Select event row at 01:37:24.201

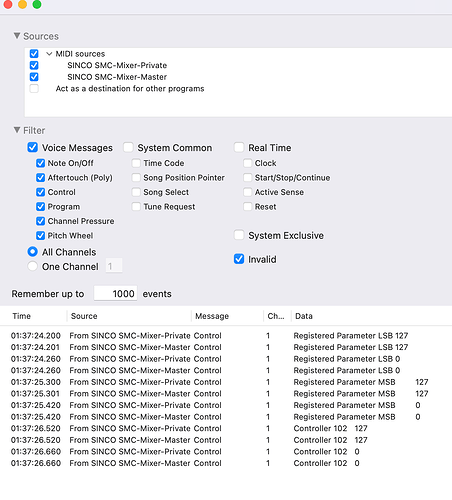226,347
